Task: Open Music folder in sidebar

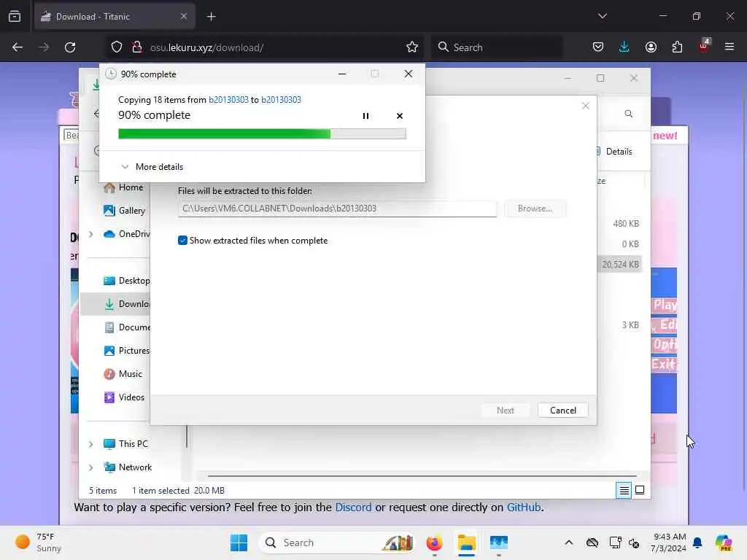Action: [123, 374]
